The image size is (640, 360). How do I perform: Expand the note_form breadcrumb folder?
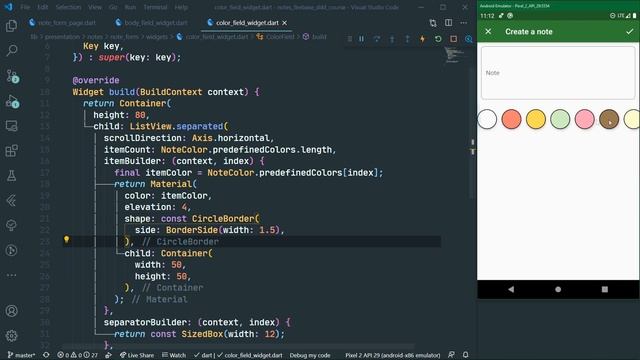[x=124, y=37]
